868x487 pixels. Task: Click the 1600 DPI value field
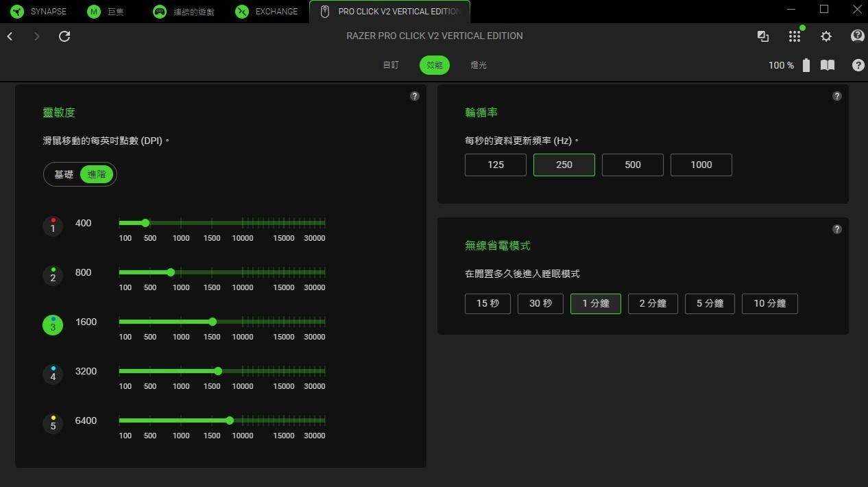[x=86, y=322]
